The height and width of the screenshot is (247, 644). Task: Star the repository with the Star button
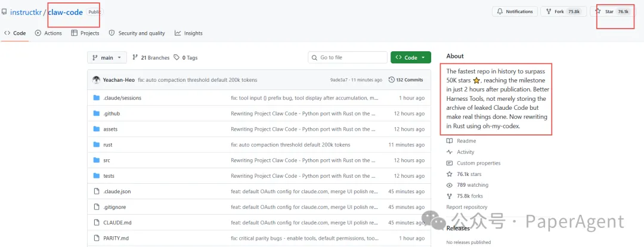[612, 11]
